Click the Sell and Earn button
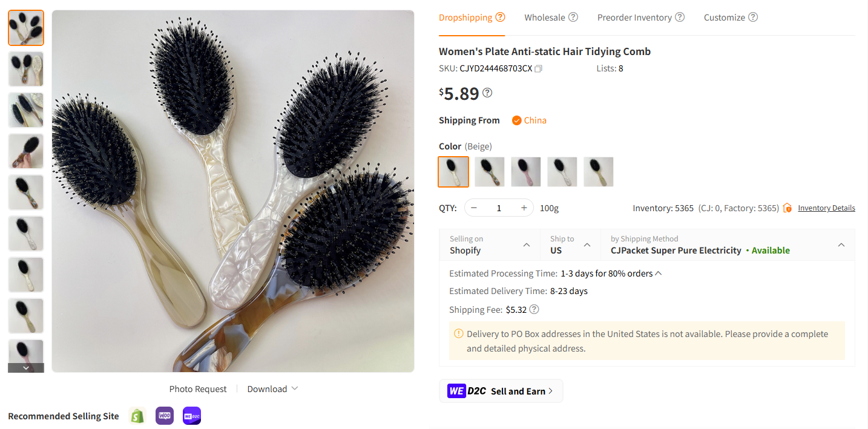This screenshot has width=868, height=429. click(x=501, y=391)
